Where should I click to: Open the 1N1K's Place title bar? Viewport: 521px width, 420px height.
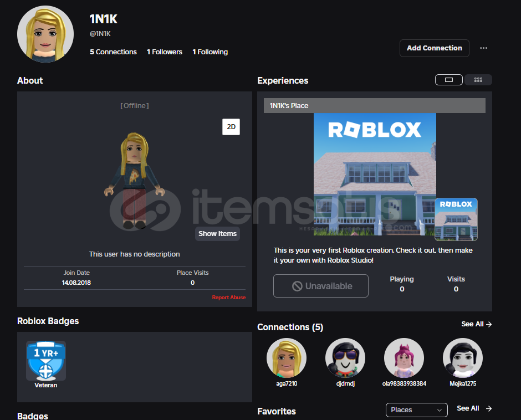click(375, 106)
